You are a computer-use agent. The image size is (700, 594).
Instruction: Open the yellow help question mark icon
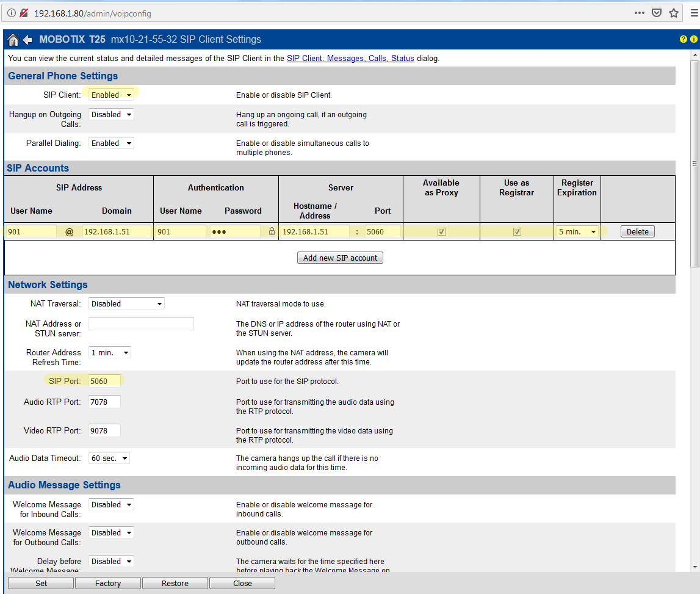pos(684,39)
